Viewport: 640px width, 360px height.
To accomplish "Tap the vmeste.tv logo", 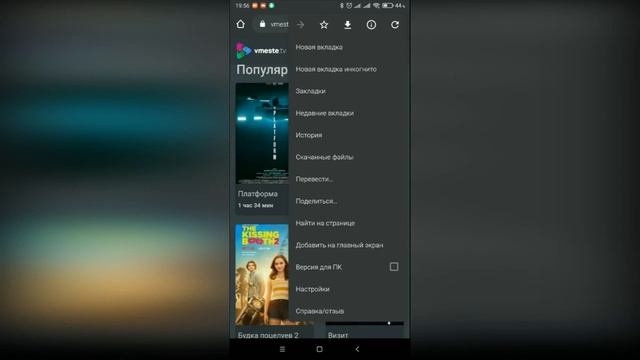I will [261, 51].
